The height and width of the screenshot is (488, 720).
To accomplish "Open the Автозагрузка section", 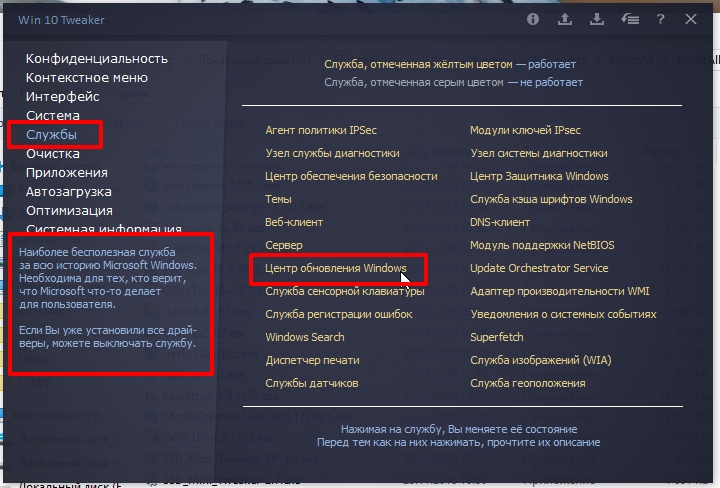I will (x=69, y=192).
